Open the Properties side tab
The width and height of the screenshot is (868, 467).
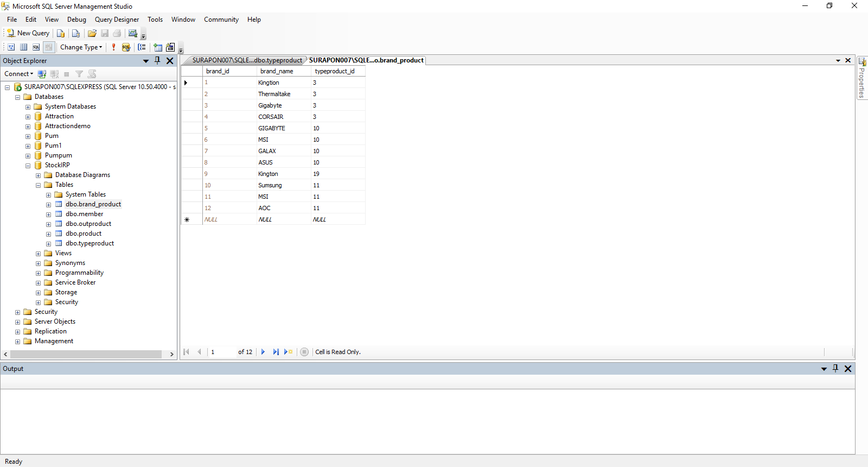[862, 78]
